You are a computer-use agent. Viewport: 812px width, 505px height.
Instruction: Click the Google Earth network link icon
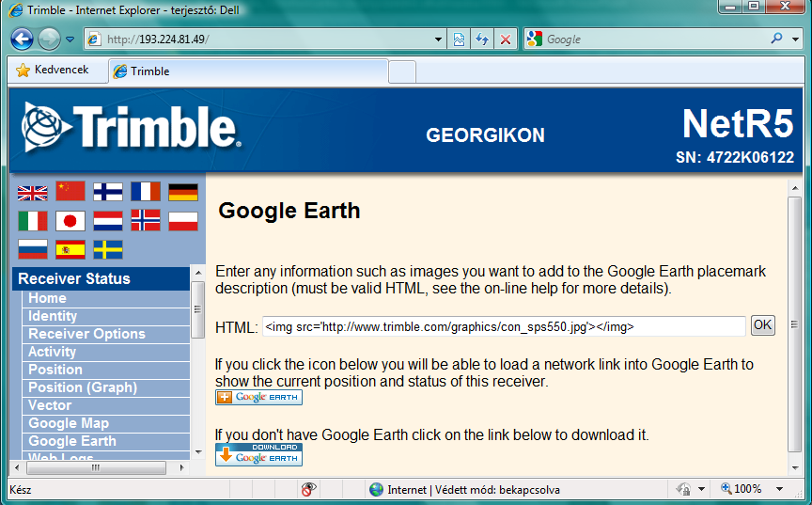[x=259, y=397]
